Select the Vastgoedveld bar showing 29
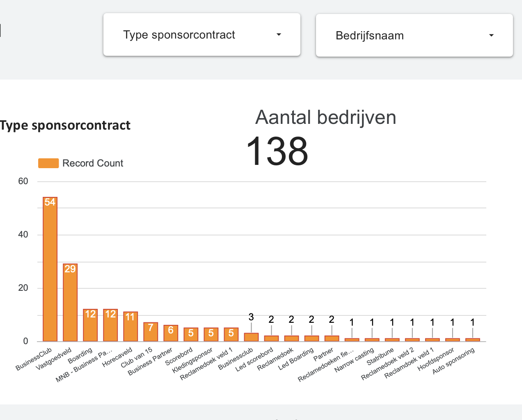 click(x=70, y=304)
